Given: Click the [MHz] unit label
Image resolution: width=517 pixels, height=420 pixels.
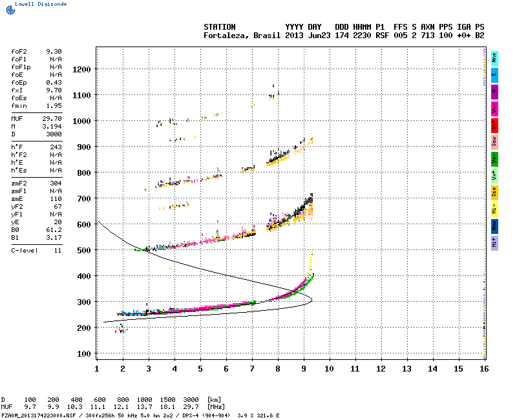Looking at the screenshot, I should click(x=216, y=407).
